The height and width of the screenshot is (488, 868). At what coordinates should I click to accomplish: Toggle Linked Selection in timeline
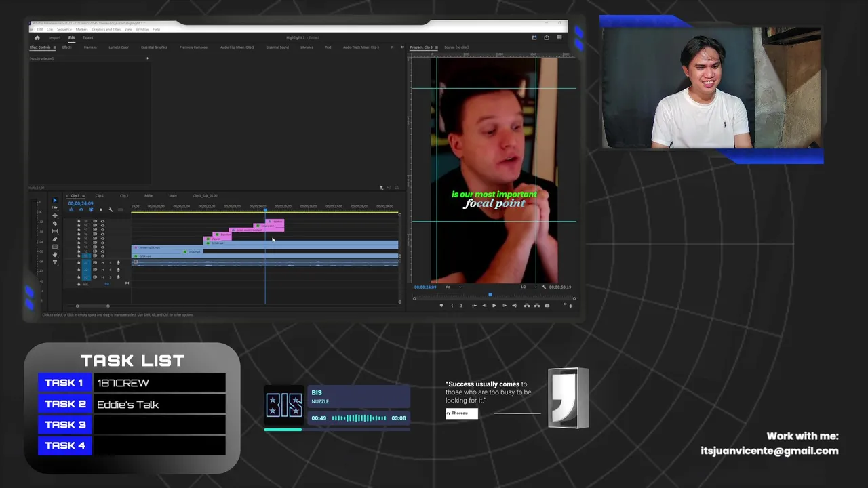coord(91,209)
